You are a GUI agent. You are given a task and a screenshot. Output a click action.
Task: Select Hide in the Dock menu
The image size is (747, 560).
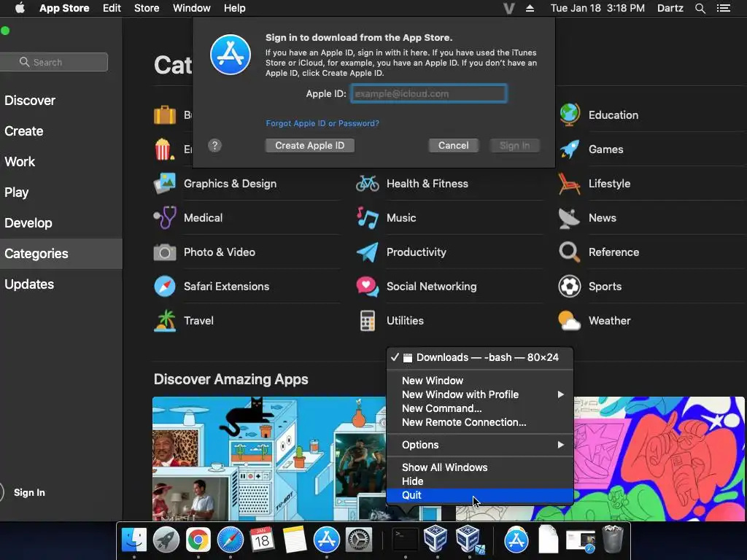pos(480,481)
